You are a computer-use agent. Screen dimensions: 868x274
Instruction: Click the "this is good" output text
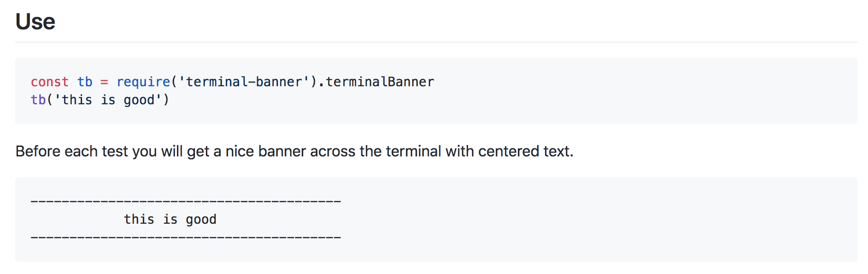point(170,219)
